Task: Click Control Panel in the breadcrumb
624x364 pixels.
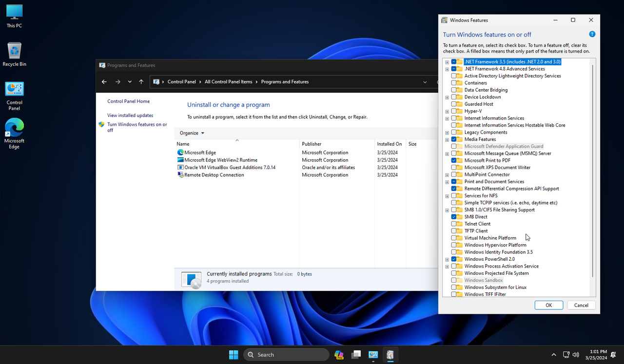Action: pos(182,82)
